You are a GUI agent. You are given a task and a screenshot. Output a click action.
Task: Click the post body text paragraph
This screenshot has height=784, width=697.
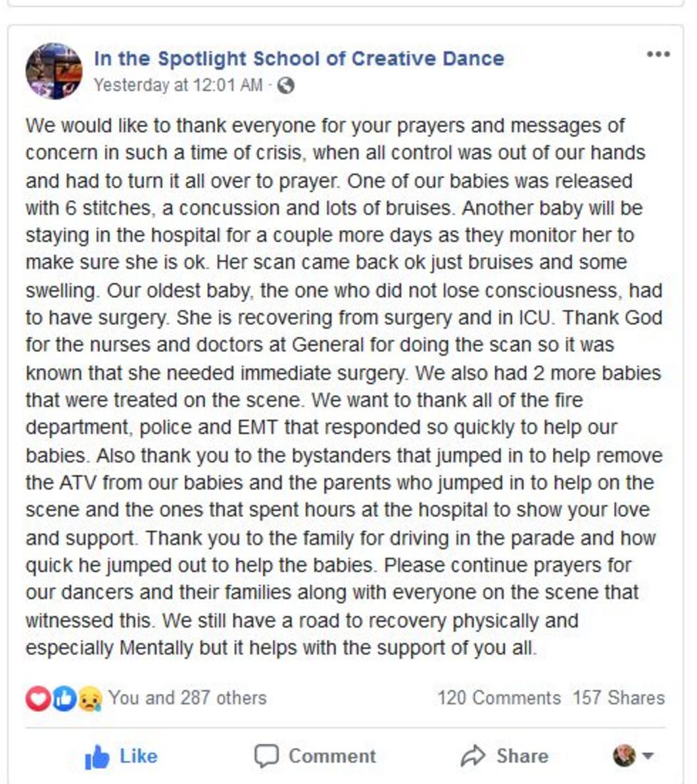click(x=345, y=387)
